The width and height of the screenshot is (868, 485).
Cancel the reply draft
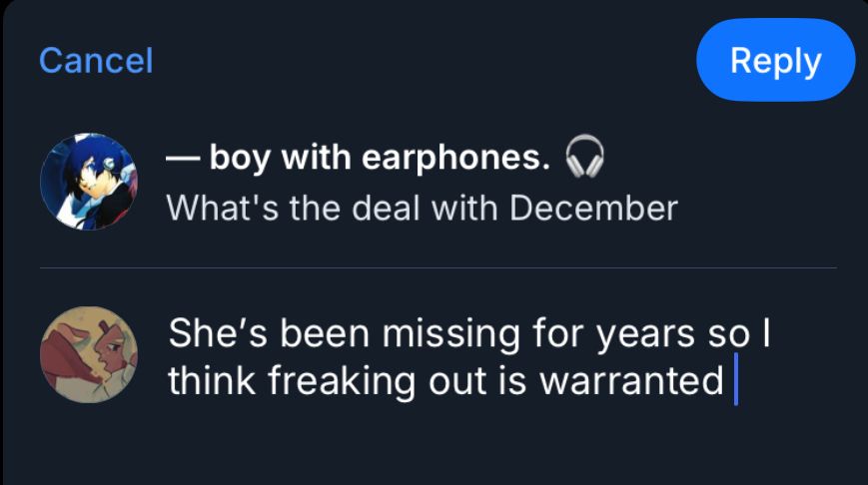[x=96, y=61]
